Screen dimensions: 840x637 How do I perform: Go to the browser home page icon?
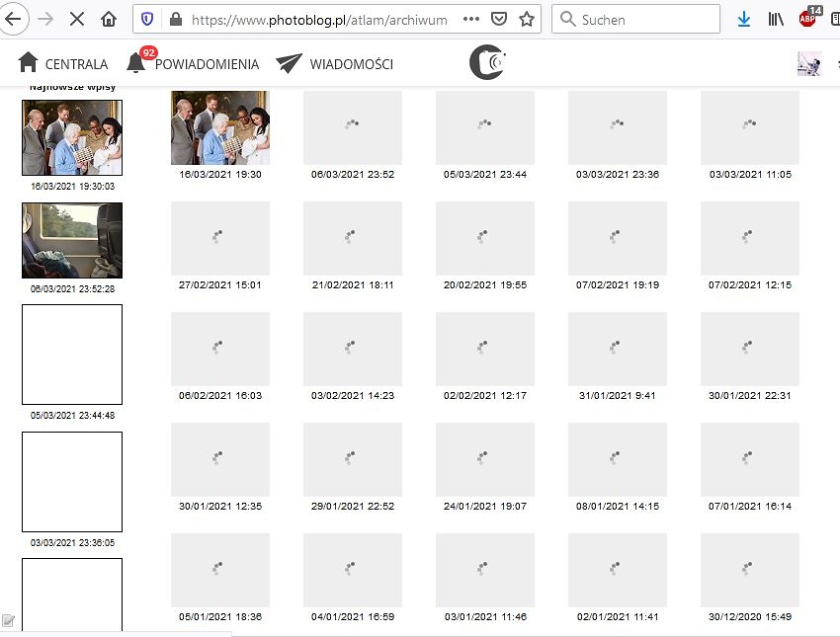[x=109, y=20]
